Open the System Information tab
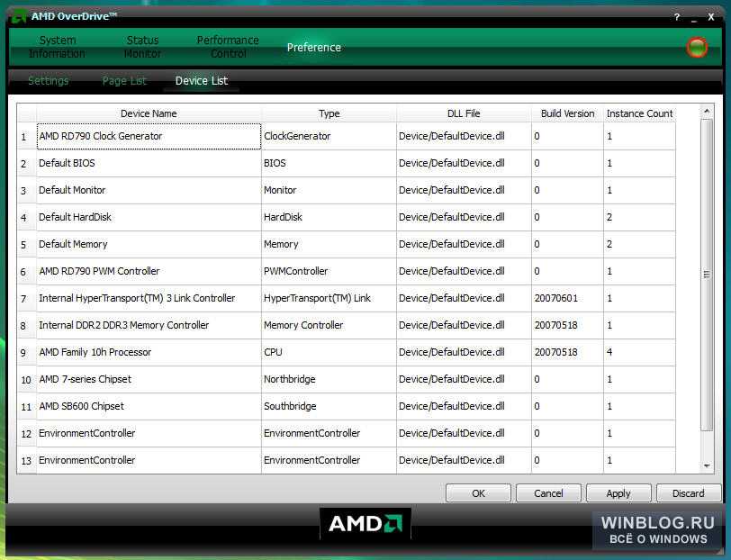 [58, 47]
